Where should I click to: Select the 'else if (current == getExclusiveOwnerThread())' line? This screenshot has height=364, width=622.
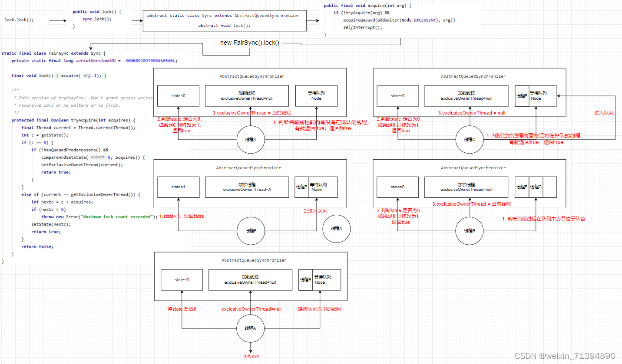[81, 194]
